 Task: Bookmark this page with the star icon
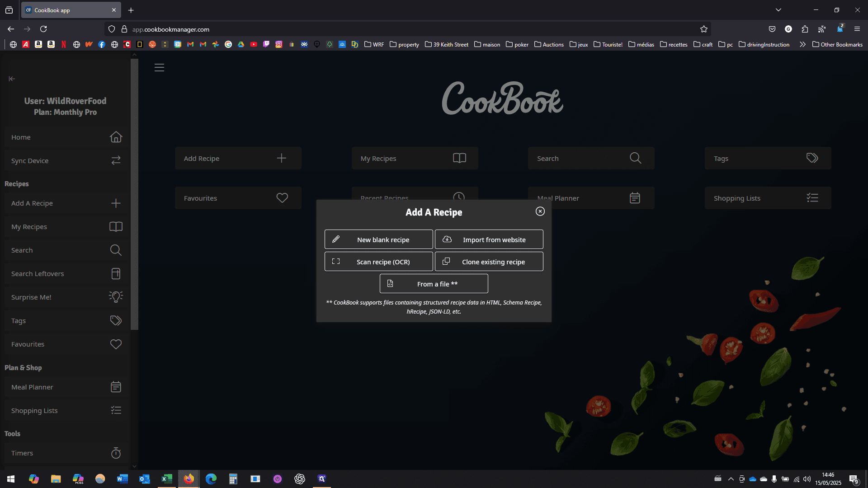tap(704, 29)
